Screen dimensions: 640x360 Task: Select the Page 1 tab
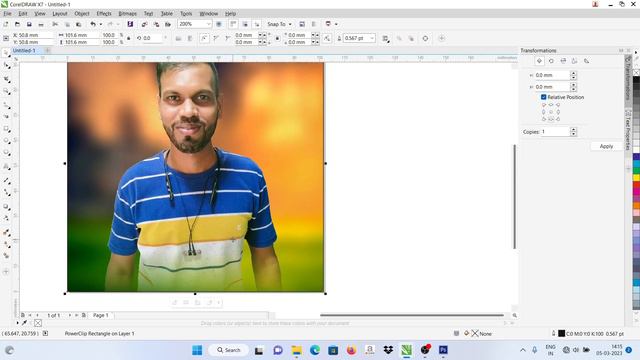pyautogui.click(x=101, y=315)
